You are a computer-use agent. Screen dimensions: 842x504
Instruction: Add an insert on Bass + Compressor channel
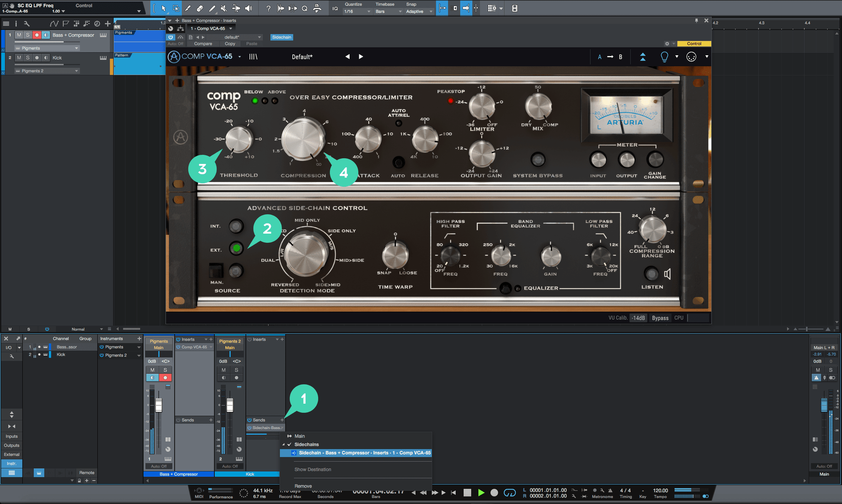click(211, 339)
